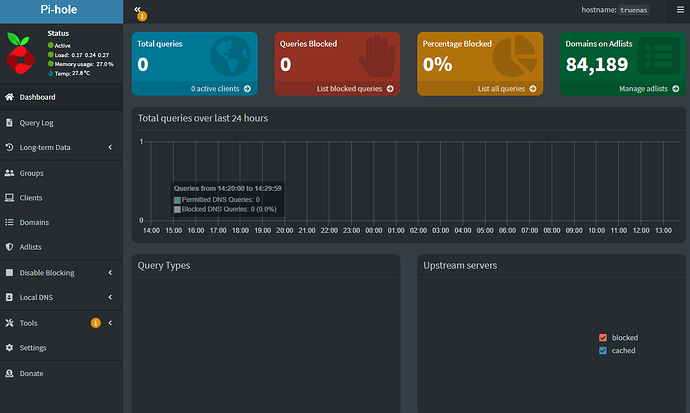Click the 0 active clients link
This screenshot has width=690, height=413.
[220, 89]
